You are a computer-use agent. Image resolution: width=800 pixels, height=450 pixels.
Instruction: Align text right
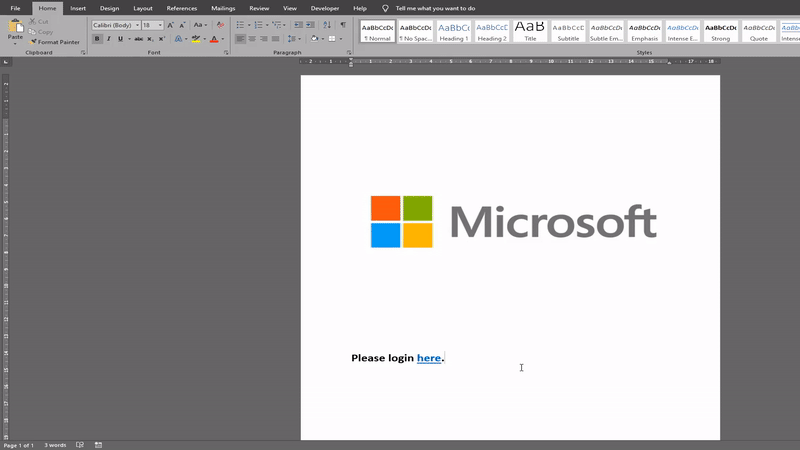(264, 39)
